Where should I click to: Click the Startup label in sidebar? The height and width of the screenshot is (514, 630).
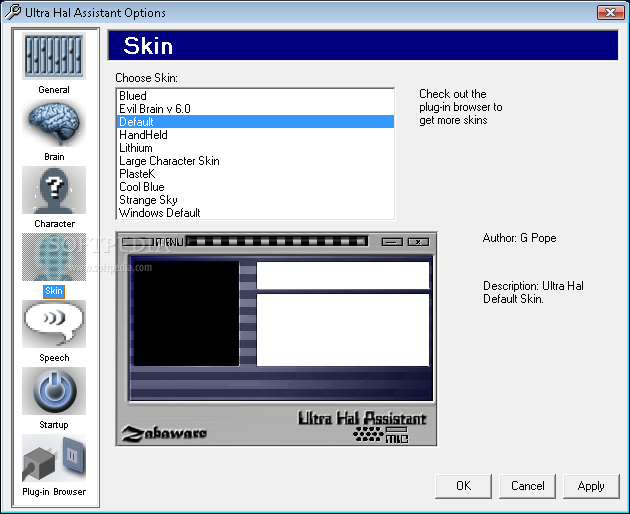(54, 425)
